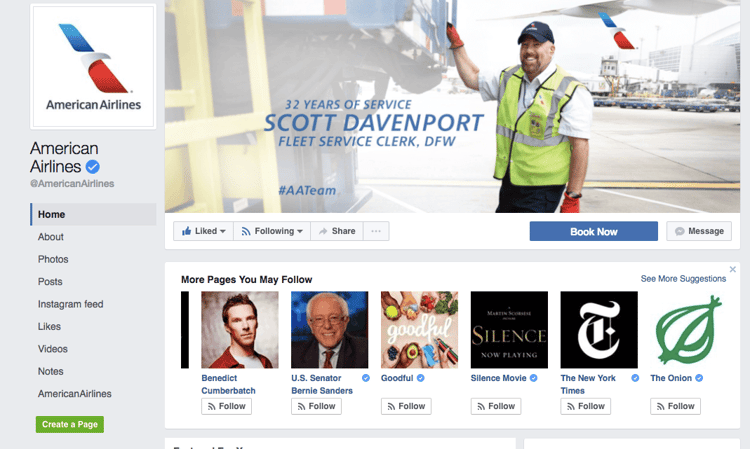Click The Onion page name link

pos(671,378)
